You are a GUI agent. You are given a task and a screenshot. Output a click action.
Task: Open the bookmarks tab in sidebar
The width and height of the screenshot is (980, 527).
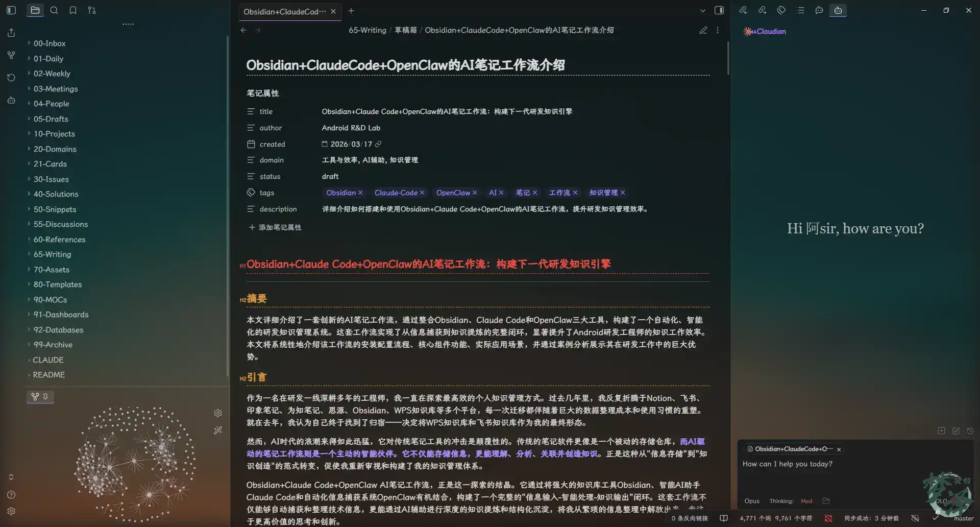[73, 10]
